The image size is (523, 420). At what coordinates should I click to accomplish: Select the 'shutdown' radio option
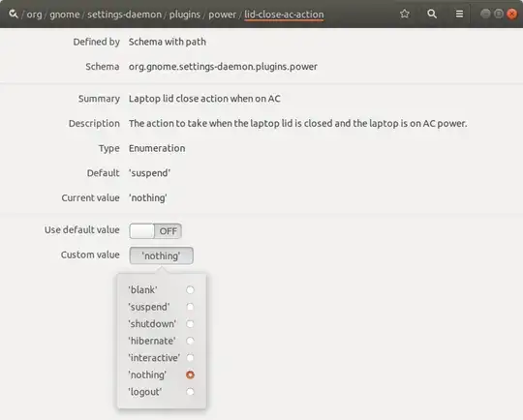coord(190,323)
